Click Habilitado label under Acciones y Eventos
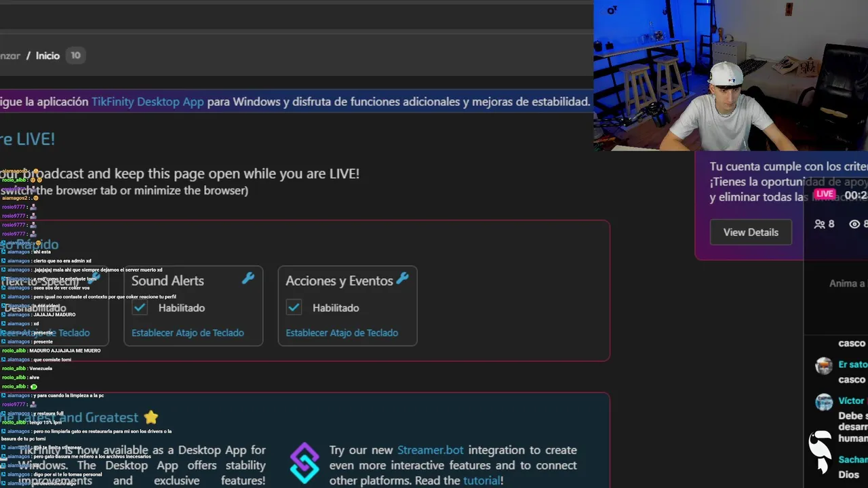Screen dimensions: 868x488 point(336,308)
